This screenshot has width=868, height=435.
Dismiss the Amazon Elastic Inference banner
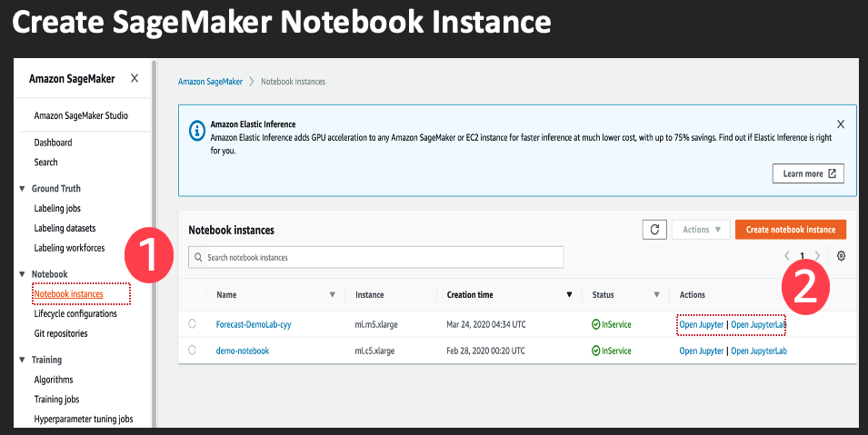click(841, 124)
